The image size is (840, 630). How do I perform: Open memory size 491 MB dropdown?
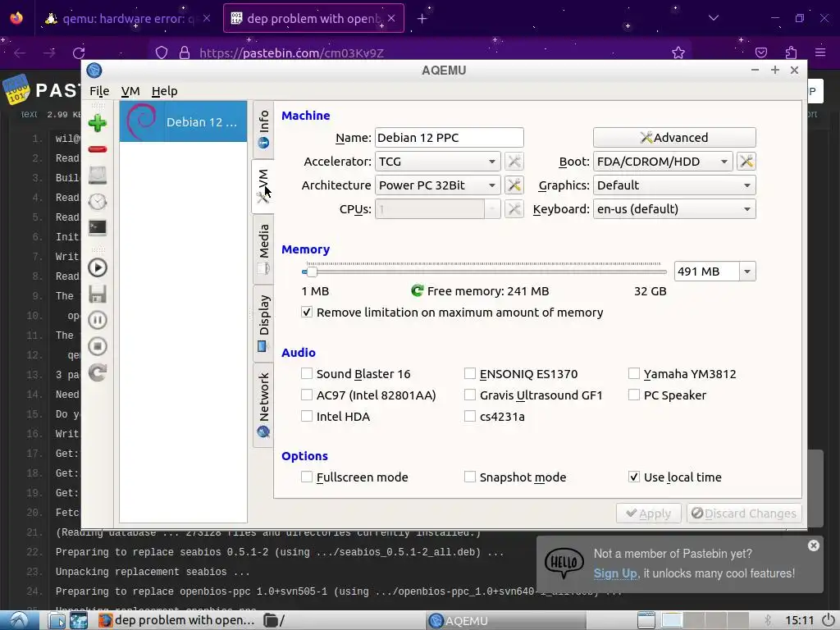click(747, 272)
